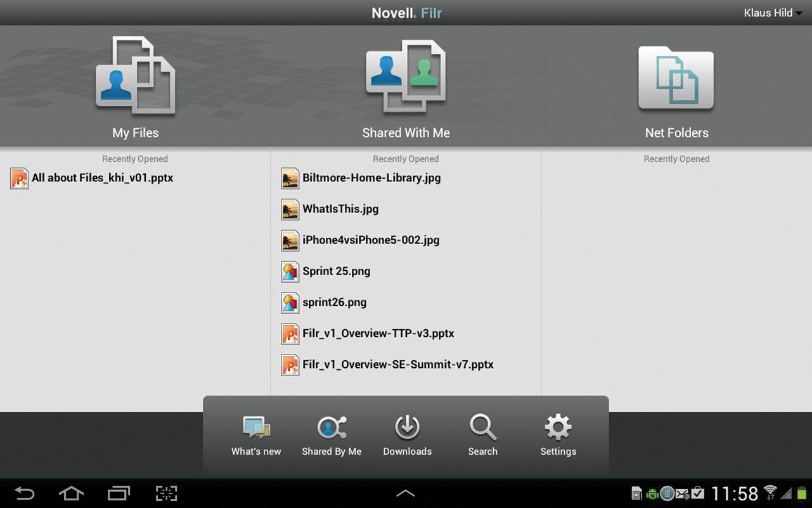Tap the screenshot capture icon in the navigation bar
Screen dimensions: 812x508
pos(166,493)
